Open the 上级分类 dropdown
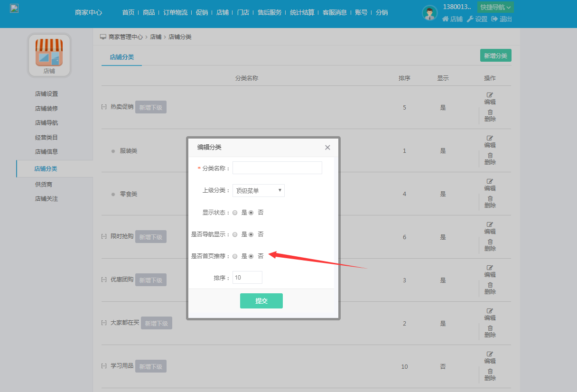Viewport: 577px width, 392px height. (258, 191)
